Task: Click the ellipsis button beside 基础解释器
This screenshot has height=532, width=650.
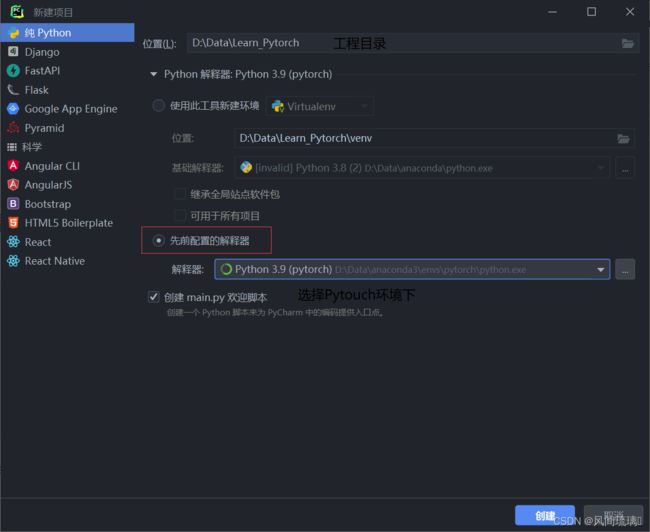Action: coord(625,168)
